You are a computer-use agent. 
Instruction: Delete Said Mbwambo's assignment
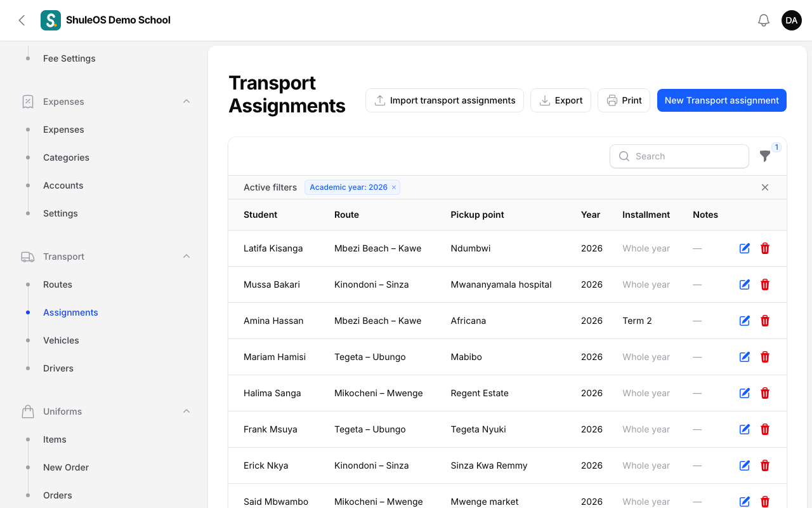(765, 502)
